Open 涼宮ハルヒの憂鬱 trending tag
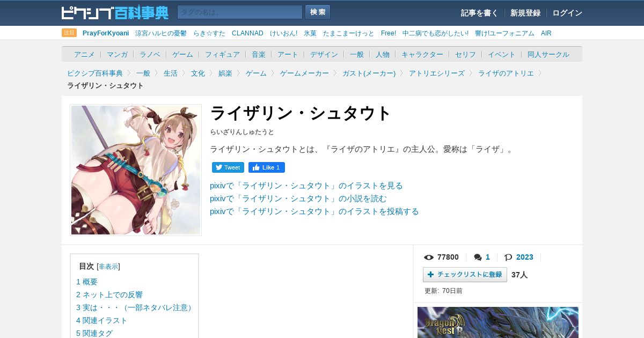 161,33
